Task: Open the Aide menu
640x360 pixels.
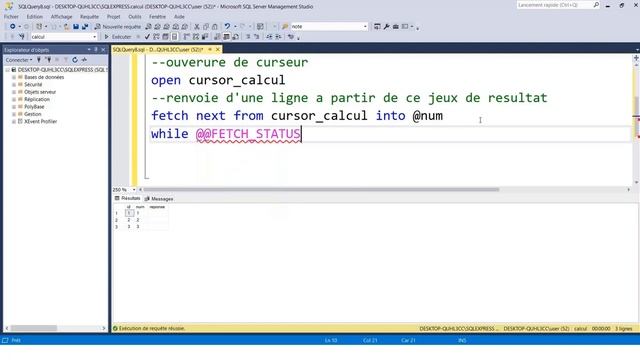Action: click(x=179, y=17)
